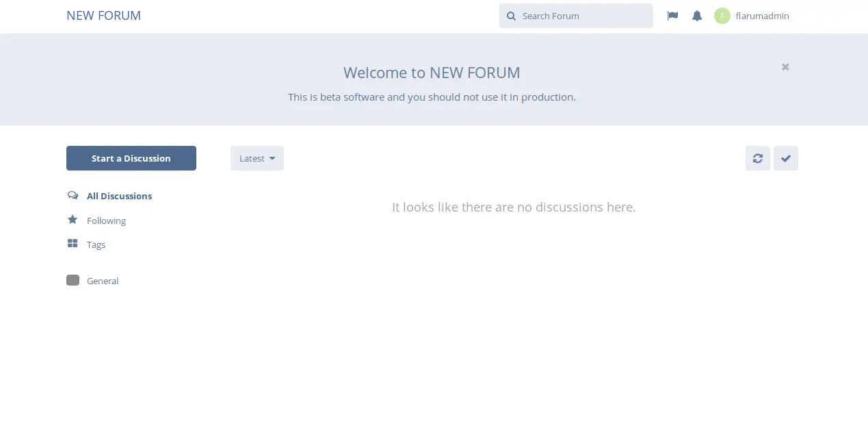Click the beta software warning text
The width and height of the screenshot is (868, 428).
click(x=432, y=97)
